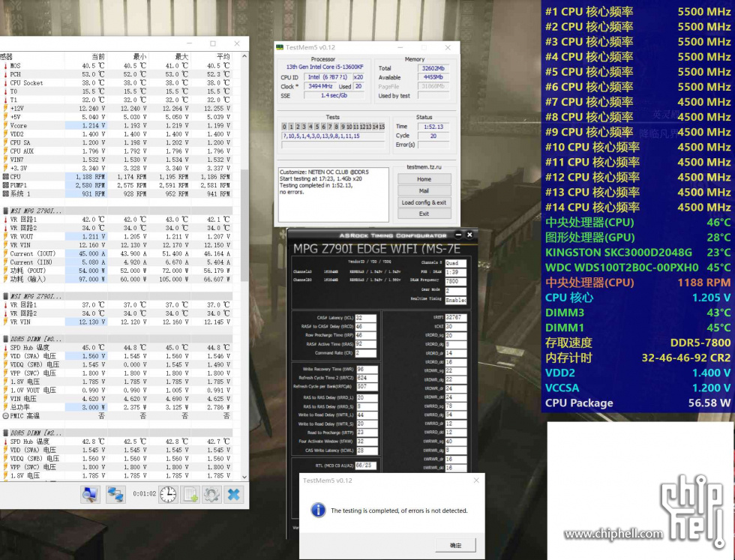Click the Four Activate Window (tFAW) field

tap(367, 442)
